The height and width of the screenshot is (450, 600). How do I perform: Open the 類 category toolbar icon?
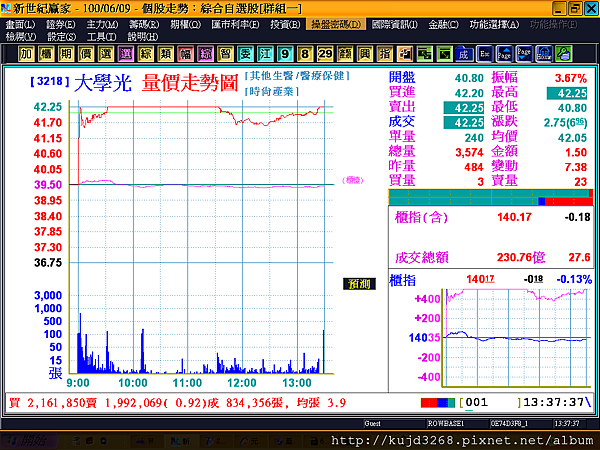(166, 54)
